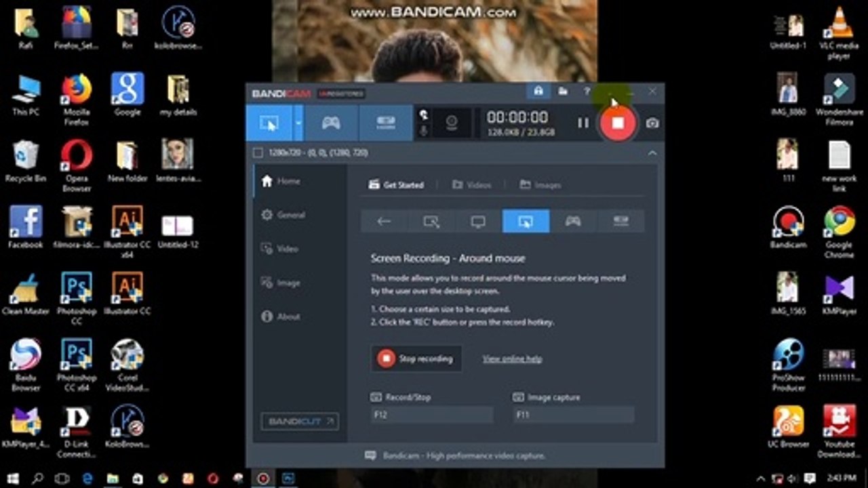The height and width of the screenshot is (488, 868).
Task: Select the Youtube Downloader desktop icon
Action: click(x=839, y=432)
